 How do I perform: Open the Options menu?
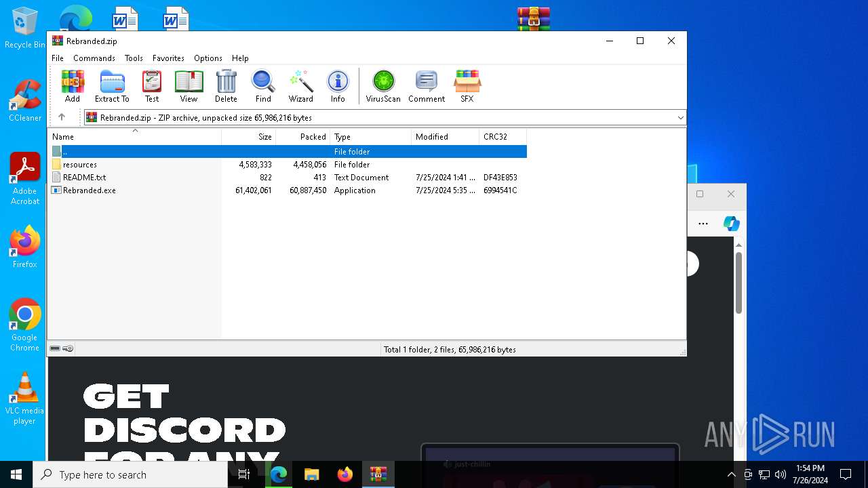208,58
